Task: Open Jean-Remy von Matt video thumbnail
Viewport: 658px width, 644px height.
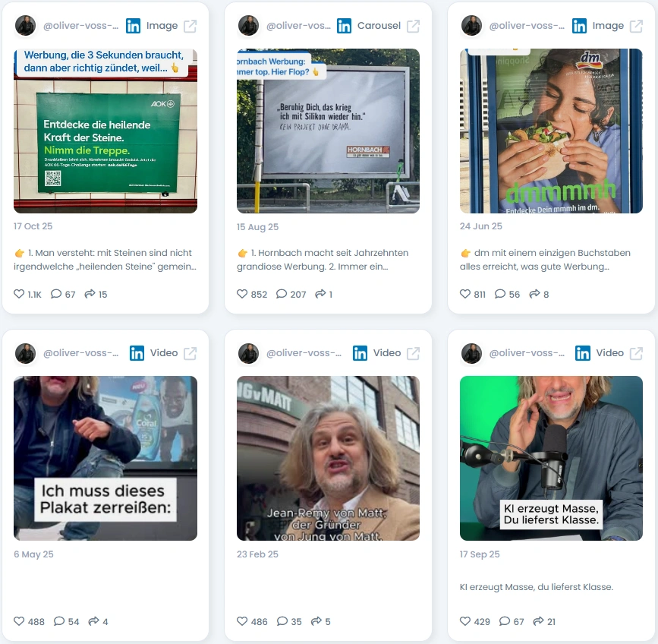Action: 328,458
